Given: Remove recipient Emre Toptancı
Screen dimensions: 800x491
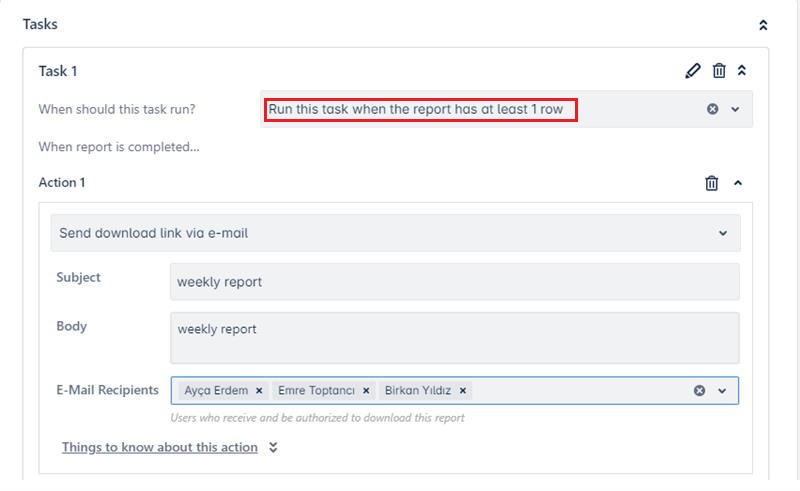Looking at the screenshot, I should [x=366, y=390].
